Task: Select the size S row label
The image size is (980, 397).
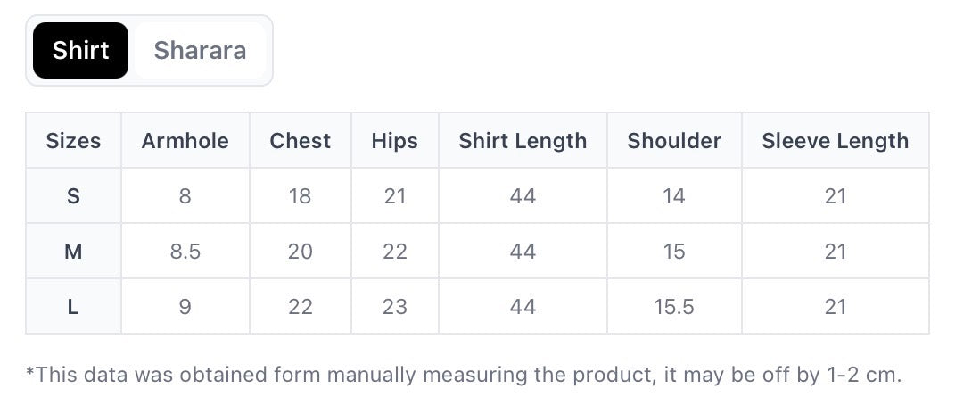Action: pyautogui.click(x=73, y=196)
